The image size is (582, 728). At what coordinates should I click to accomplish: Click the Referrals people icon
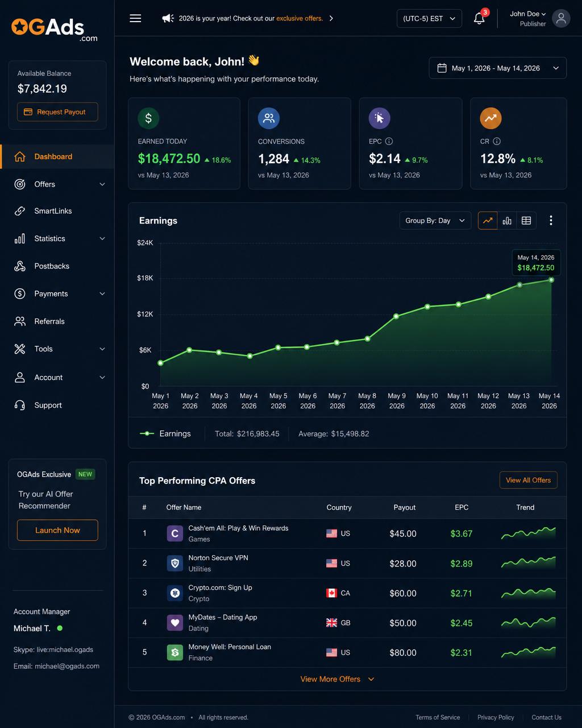[20, 321]
